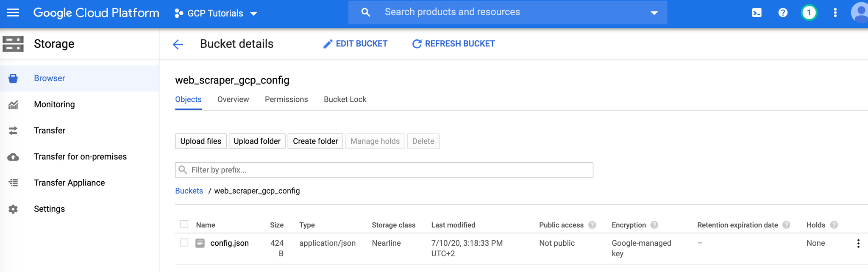The height and width of the screenshot is (272, 868).
Task: Open the help question mark icon
Action: click(783, 13)
